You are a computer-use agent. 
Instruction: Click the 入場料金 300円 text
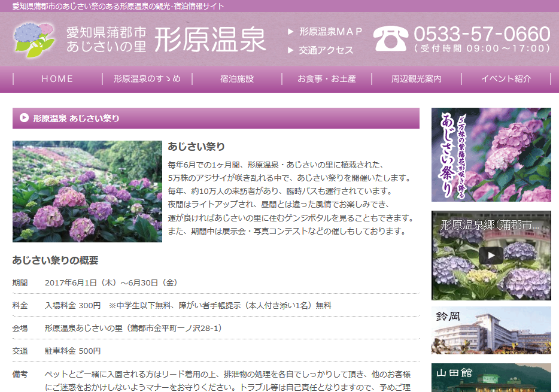click(73, 305)
